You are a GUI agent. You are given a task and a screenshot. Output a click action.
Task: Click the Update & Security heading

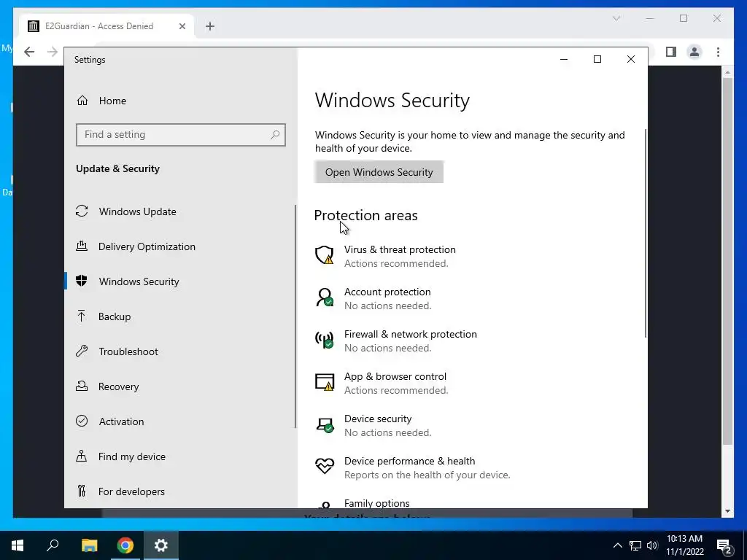(x=117, y=168)
